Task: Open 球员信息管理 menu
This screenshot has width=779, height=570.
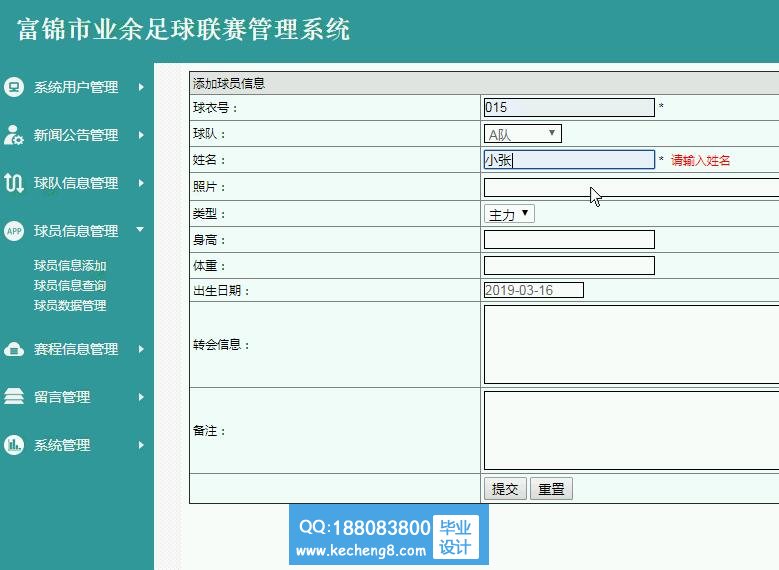Action: click(76, 231)
